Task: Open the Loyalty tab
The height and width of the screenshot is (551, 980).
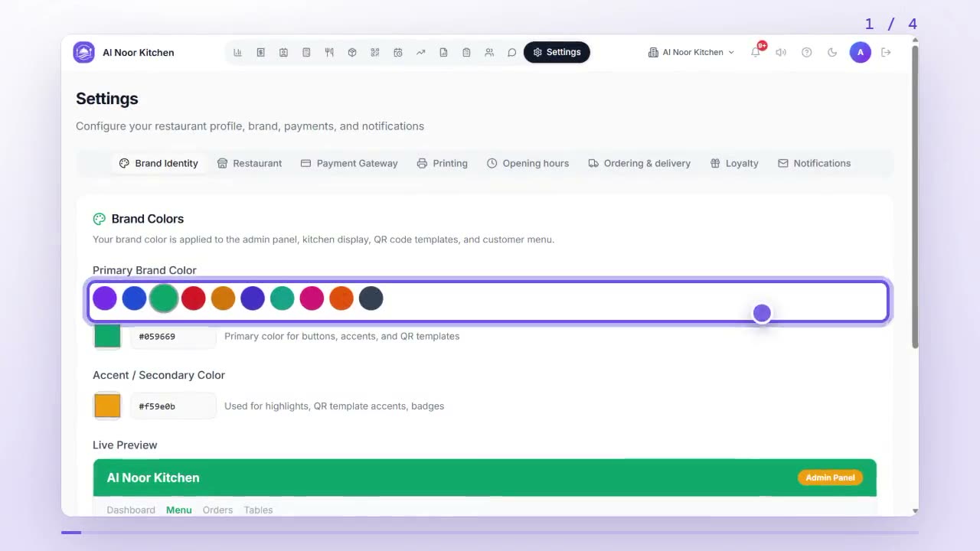Action: 734,163
